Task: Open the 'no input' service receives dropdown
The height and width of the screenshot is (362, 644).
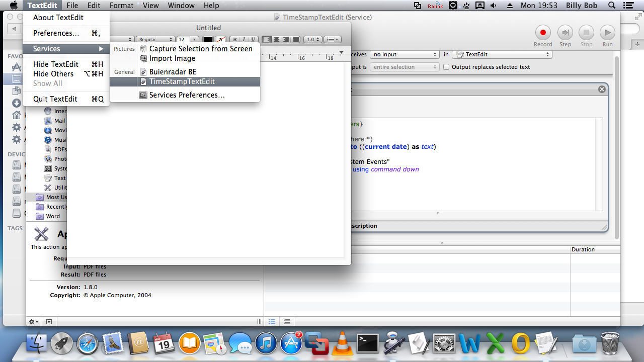Action: [x=405, y=54]
